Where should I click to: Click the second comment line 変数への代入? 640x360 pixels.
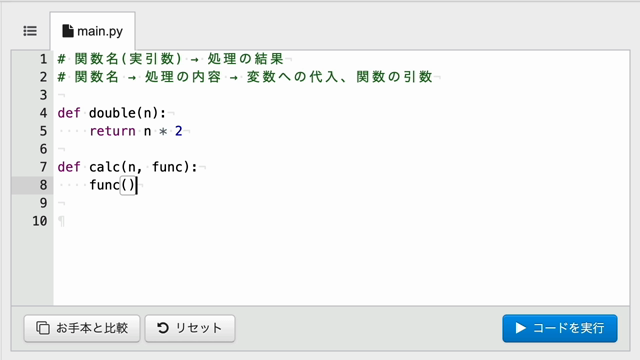click(x=245, y=77)
